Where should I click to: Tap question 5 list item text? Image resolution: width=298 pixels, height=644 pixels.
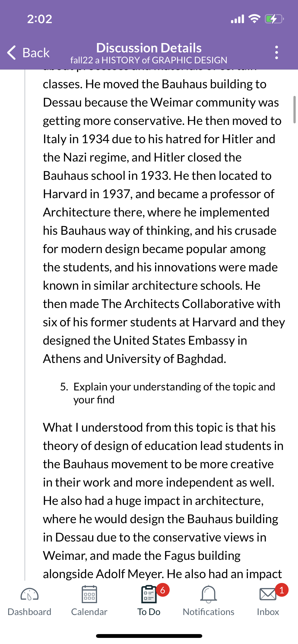[168, 393]
